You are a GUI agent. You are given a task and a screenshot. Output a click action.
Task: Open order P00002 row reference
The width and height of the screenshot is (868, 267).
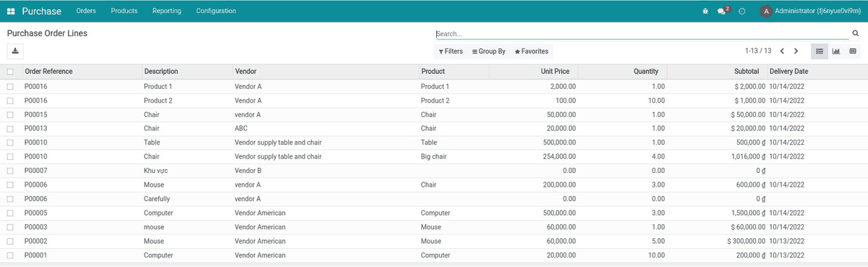click(35, 242)
